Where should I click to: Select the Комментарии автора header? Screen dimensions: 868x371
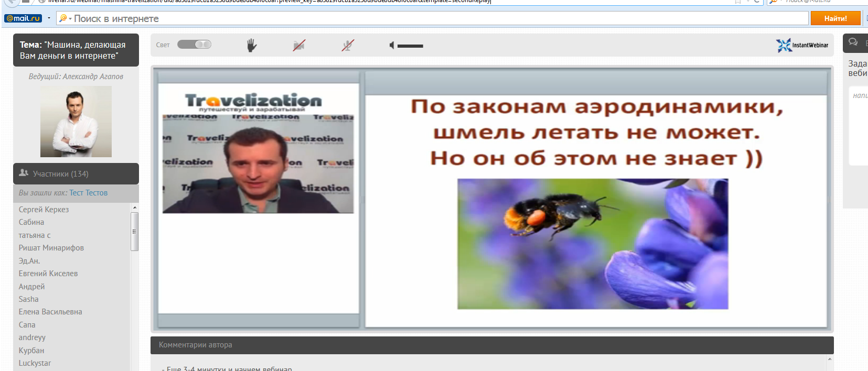pos(195,345)
